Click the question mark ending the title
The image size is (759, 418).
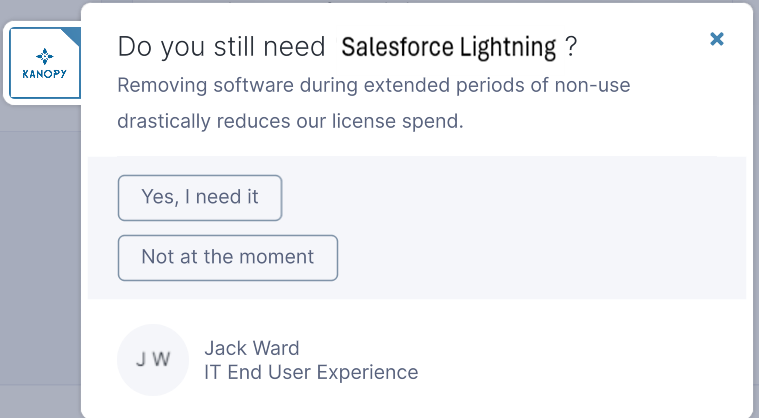(570, 46)
